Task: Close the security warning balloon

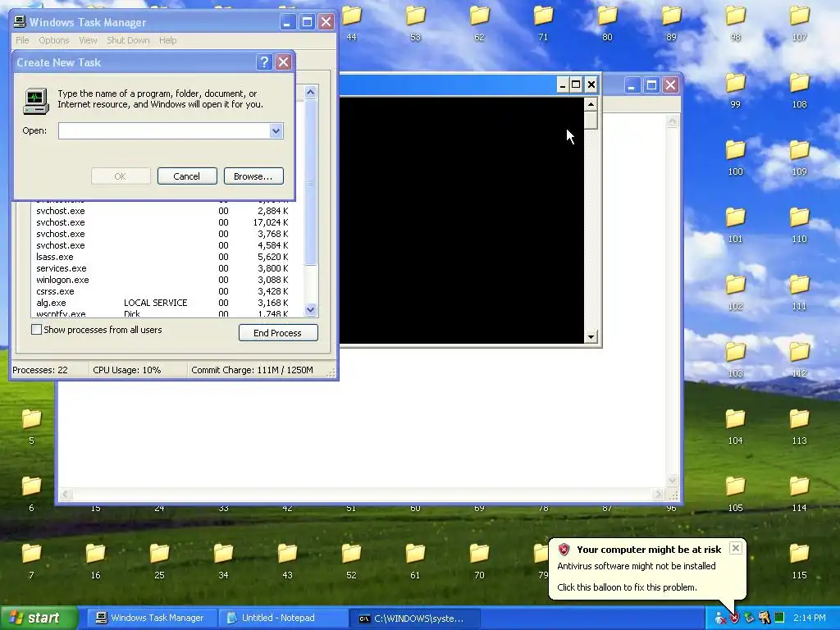Action: (736, 547)
